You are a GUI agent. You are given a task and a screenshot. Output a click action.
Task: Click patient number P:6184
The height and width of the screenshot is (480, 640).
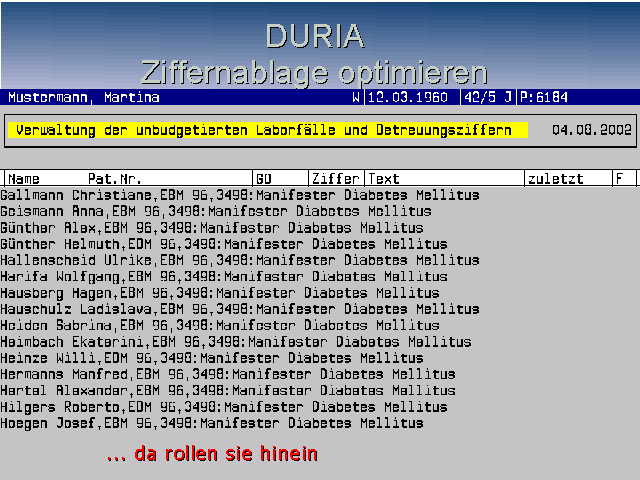(544, 97)
